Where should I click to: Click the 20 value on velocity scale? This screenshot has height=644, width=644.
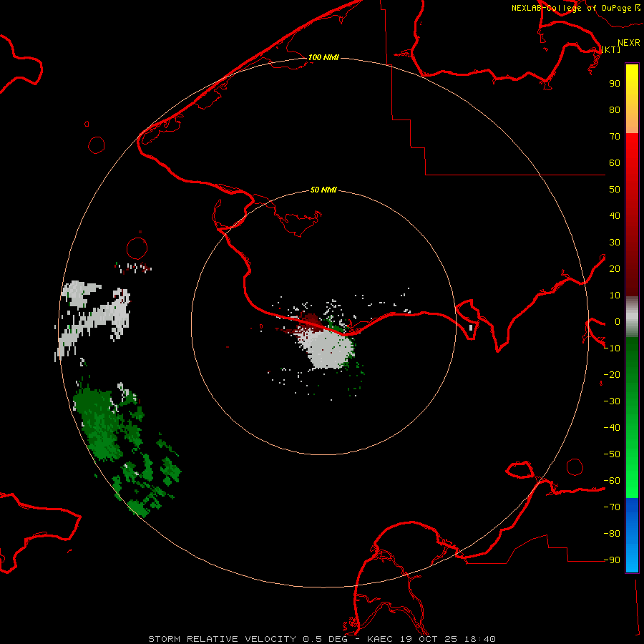pyautogui.click(x=615, y=268)
